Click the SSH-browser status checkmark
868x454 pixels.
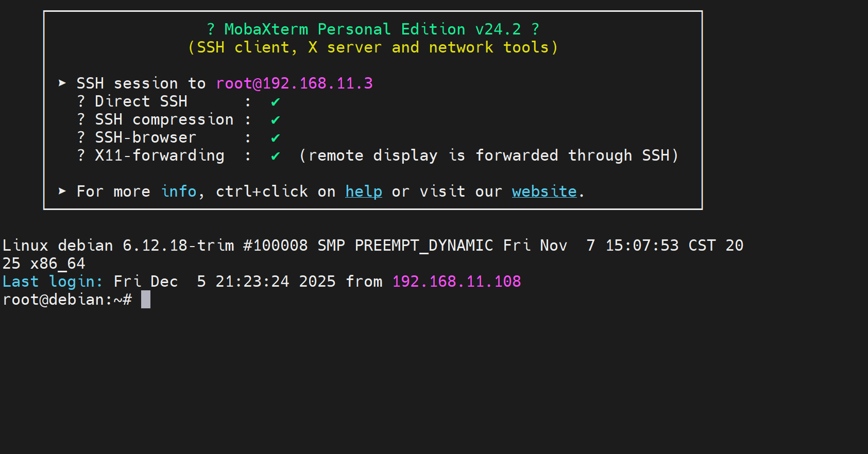coord(276,138)
